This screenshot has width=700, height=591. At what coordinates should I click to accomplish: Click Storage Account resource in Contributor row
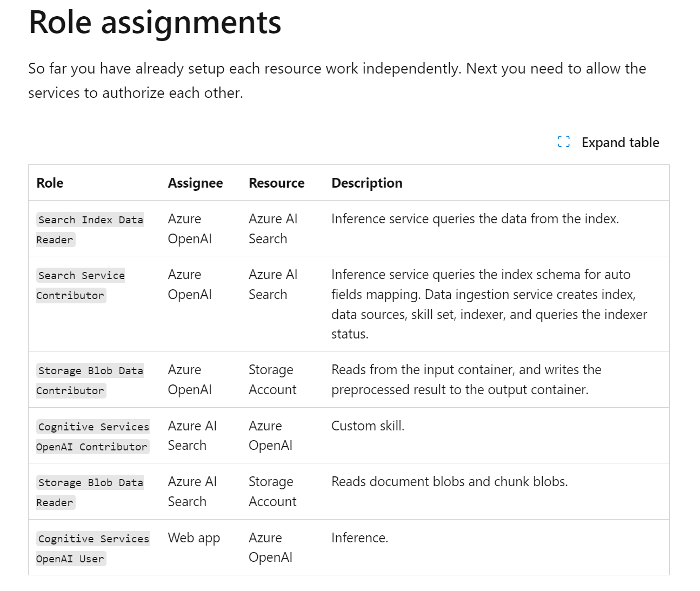272,380
